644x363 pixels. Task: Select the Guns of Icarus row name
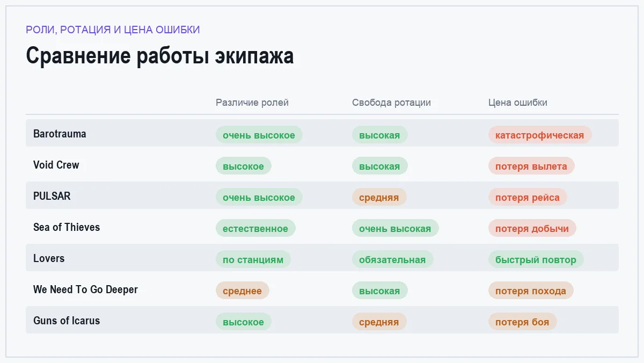67,321
